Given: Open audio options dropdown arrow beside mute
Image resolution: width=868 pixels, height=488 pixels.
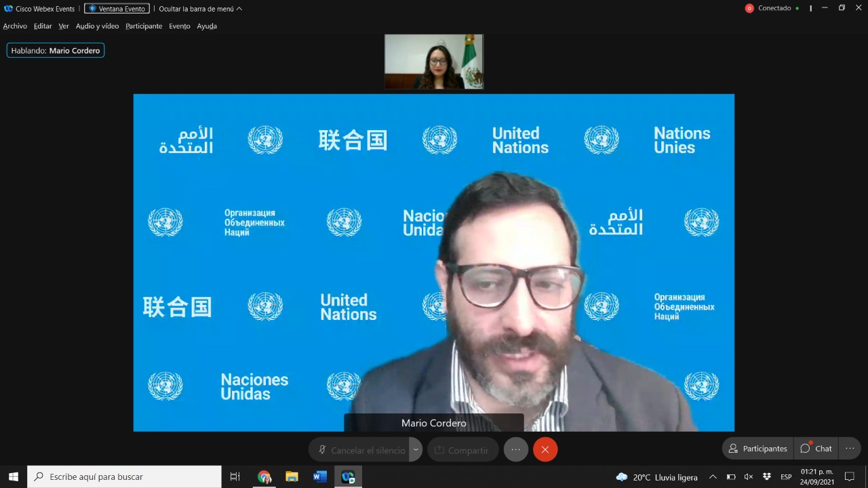Looking at the screenshot, I should [x=416, y=449].
